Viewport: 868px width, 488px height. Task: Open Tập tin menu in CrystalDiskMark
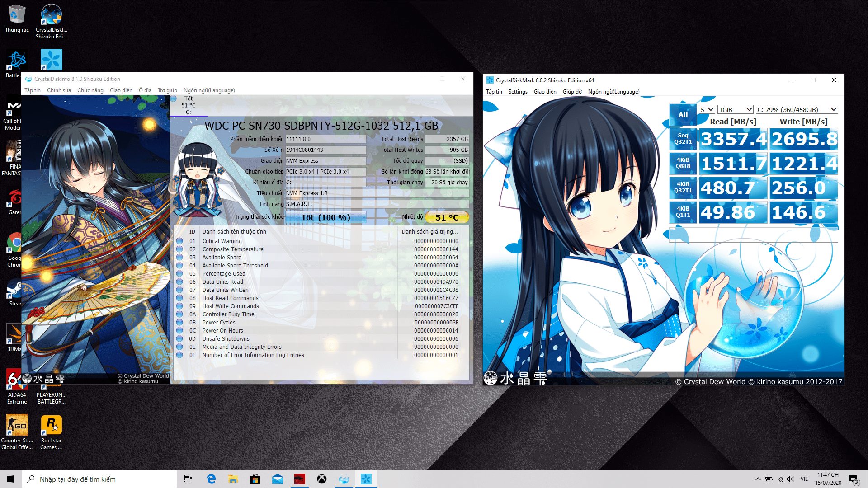pos(494,92)
